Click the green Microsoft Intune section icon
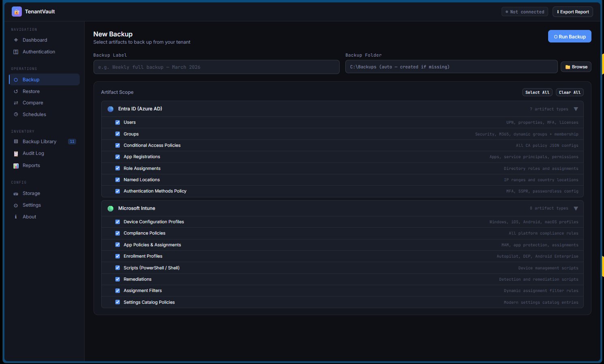The height and width of the screenshot is (364, 604). pyautogui.click(x=111, y=208)
